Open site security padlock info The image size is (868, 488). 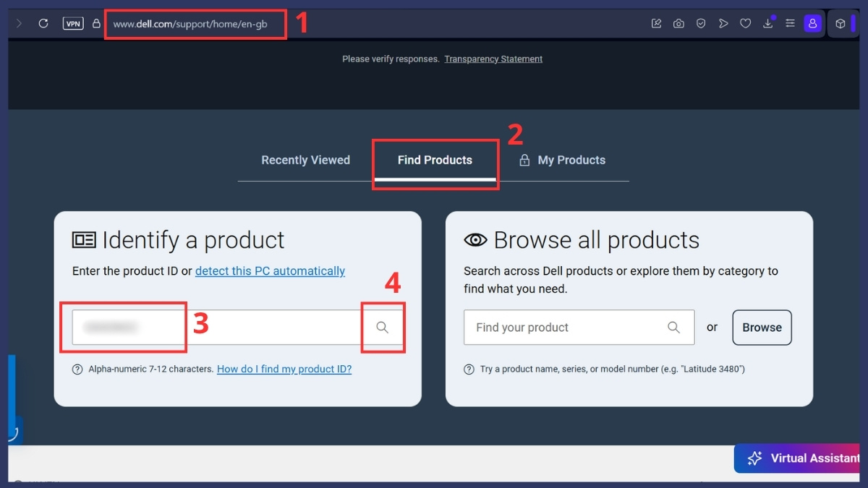(x=96, y=24)
